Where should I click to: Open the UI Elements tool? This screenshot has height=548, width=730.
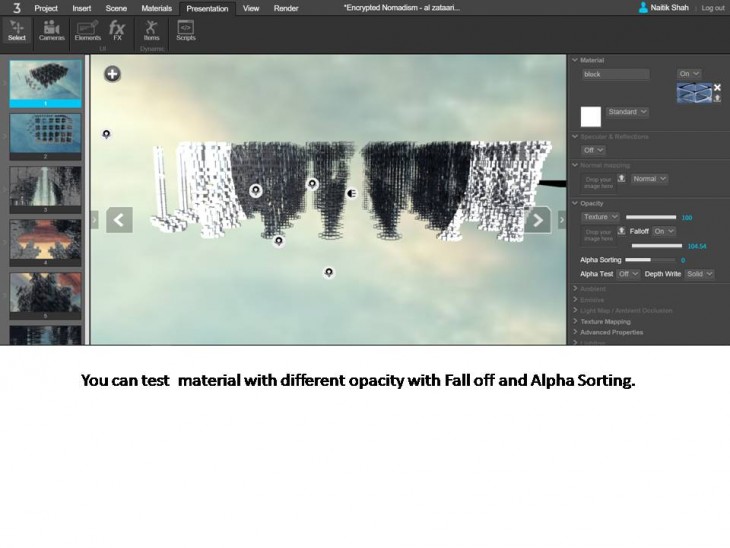tap(87, 30)
